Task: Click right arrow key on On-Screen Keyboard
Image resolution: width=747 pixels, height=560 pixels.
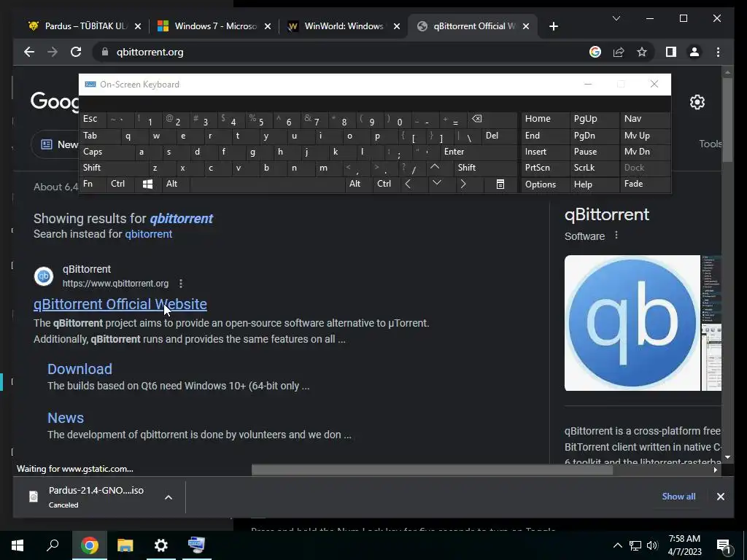Action: (x=462, y=184)
